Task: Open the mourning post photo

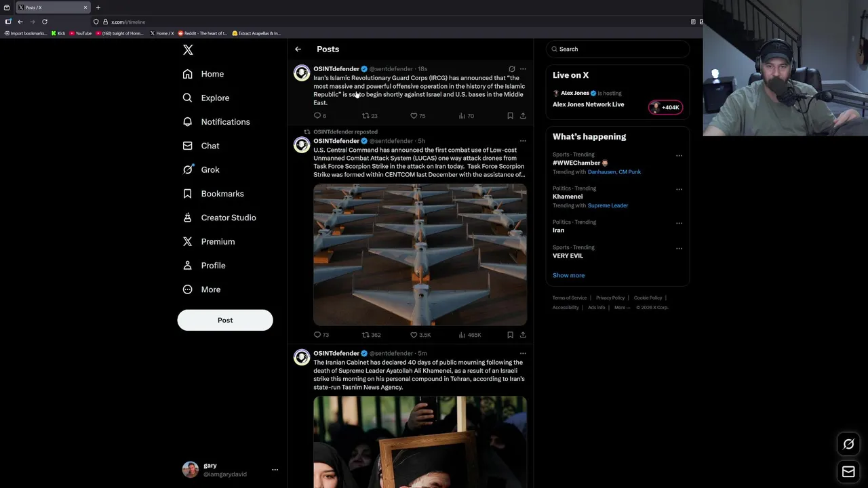Action: (420, 442)
